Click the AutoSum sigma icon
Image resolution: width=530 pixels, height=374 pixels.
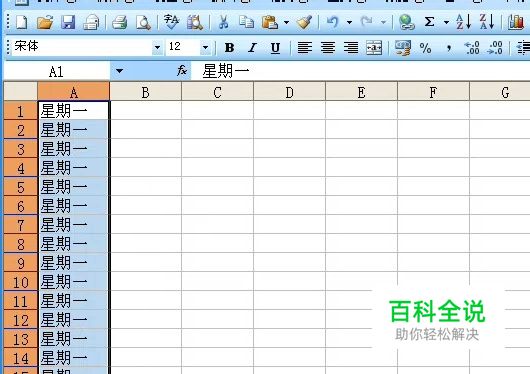pos(429,22)
